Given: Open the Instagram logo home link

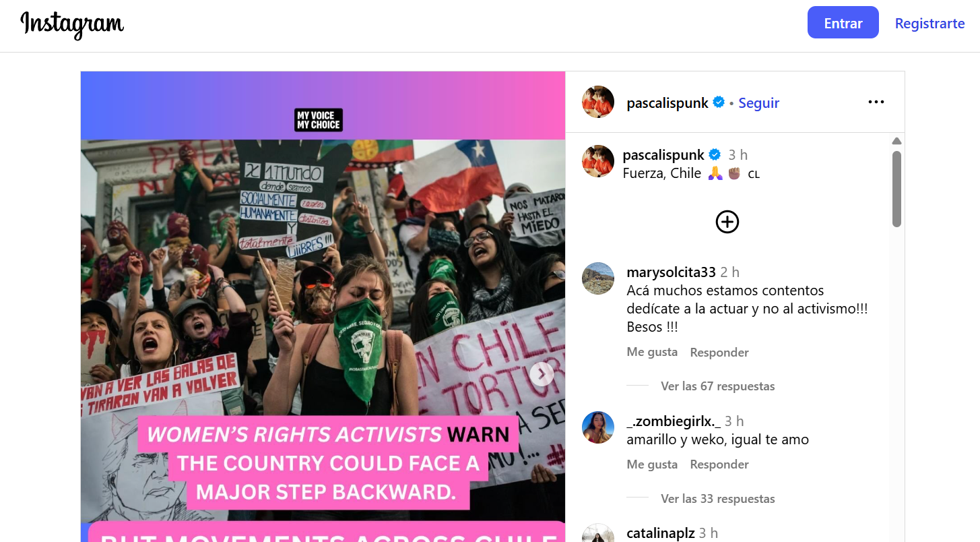Looking at the screenshot, I should click(72, 24).
